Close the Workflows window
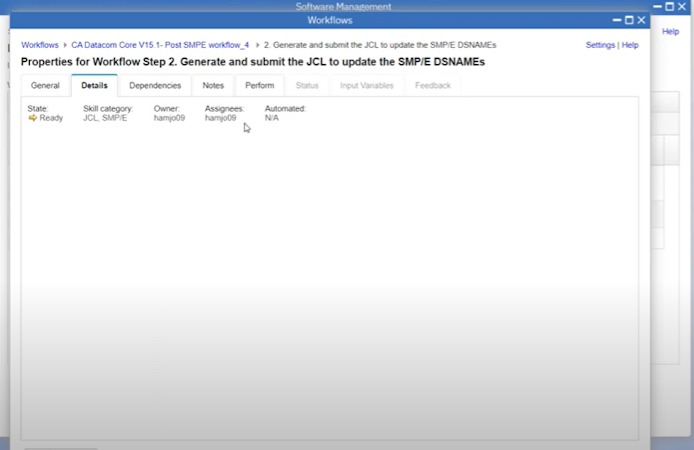Image resolution: width=694 pixels, height=450 pixels. [x=641, y=20]
